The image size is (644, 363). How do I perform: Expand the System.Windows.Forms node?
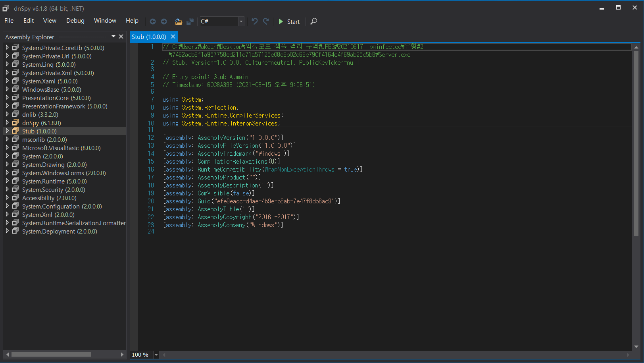(x=7, y=173)
